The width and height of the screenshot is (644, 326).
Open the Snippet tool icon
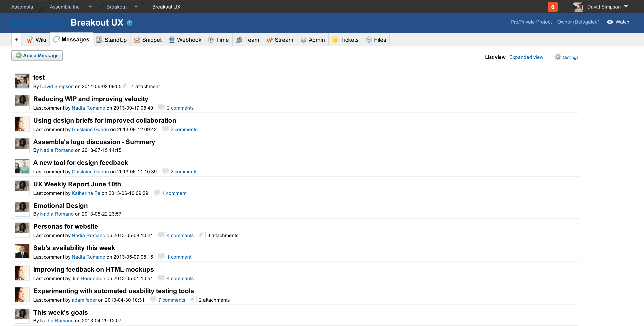137,40
